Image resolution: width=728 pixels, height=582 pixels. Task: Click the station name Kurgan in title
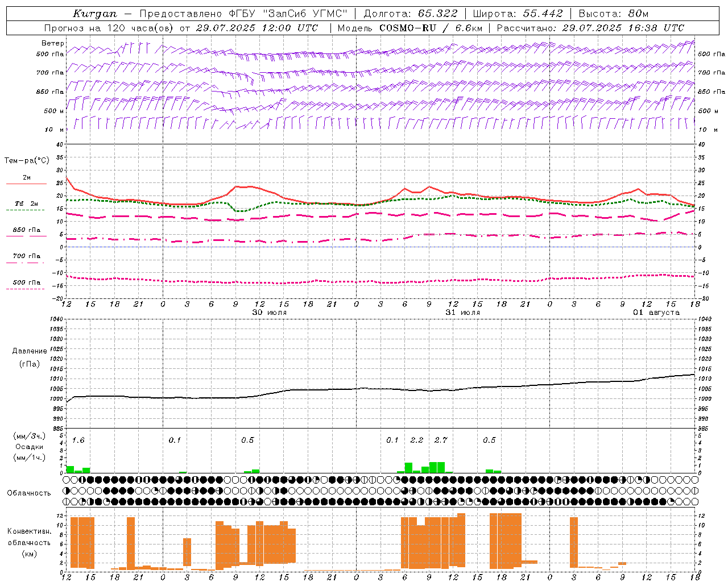tap(95, 14)
